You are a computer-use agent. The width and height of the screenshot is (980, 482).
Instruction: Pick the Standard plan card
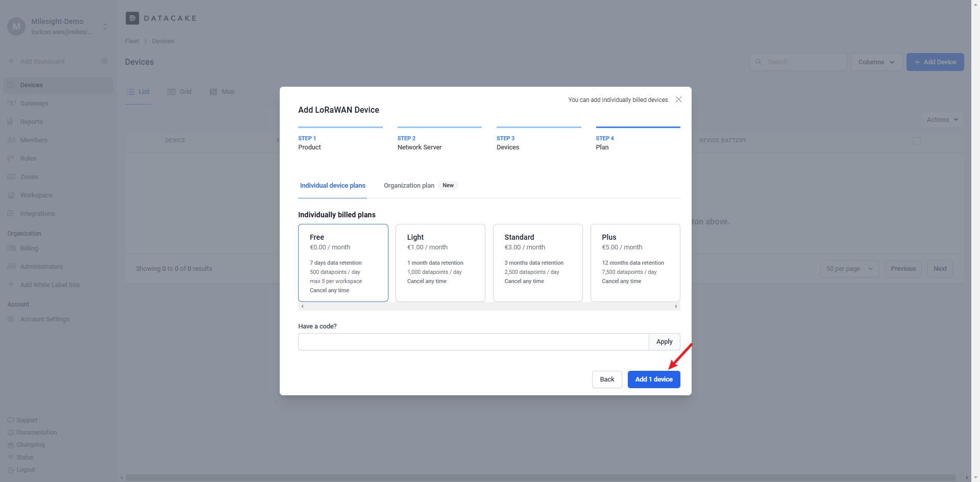(x=537, y=263)
